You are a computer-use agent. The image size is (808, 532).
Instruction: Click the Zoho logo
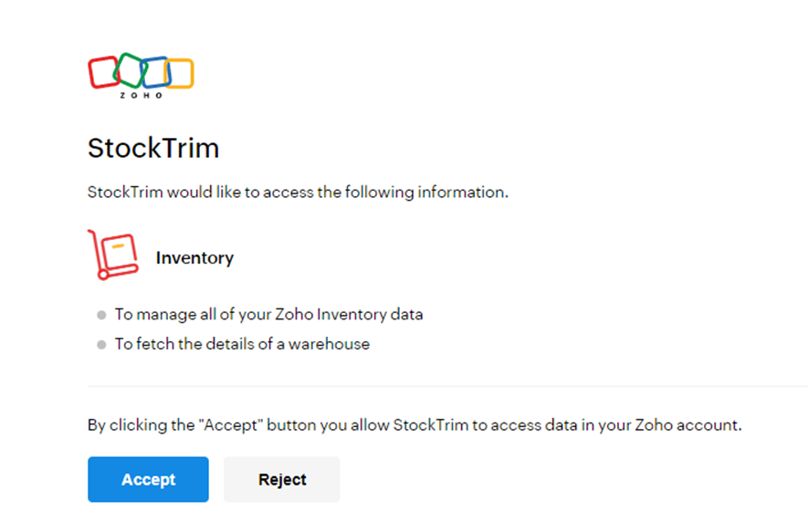click(x=141, y=74)
